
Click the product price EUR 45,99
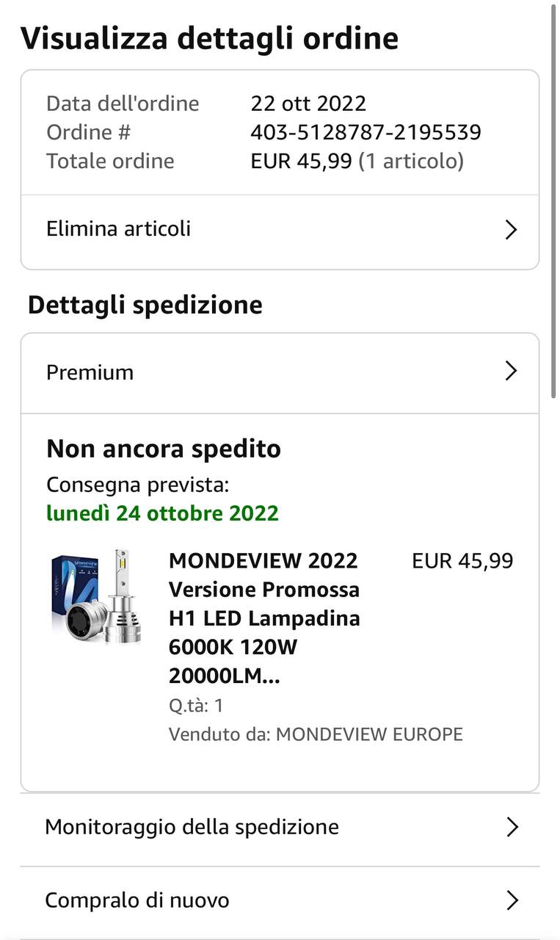coord(462,561)
